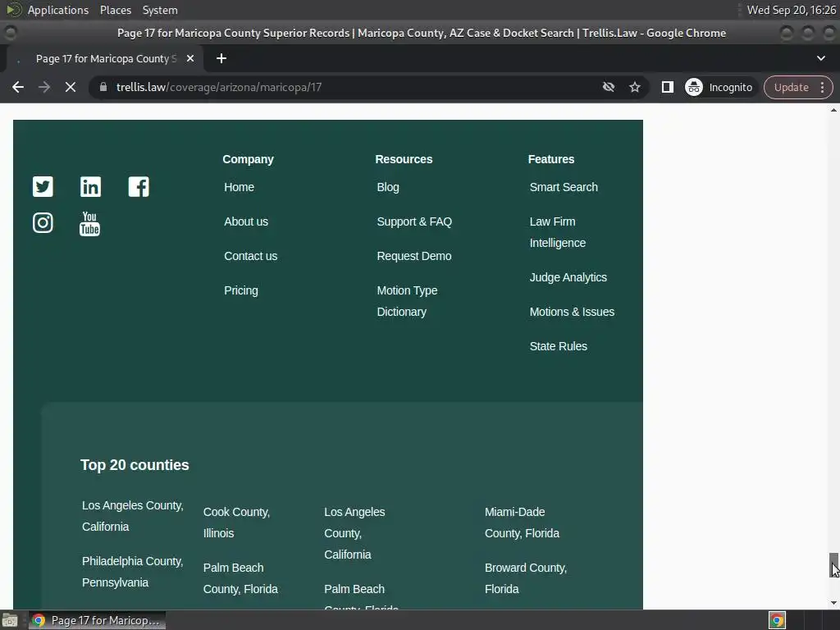Toggle the browser side panel
Viewport: 840px width, 630px height.
coord(668,87)
